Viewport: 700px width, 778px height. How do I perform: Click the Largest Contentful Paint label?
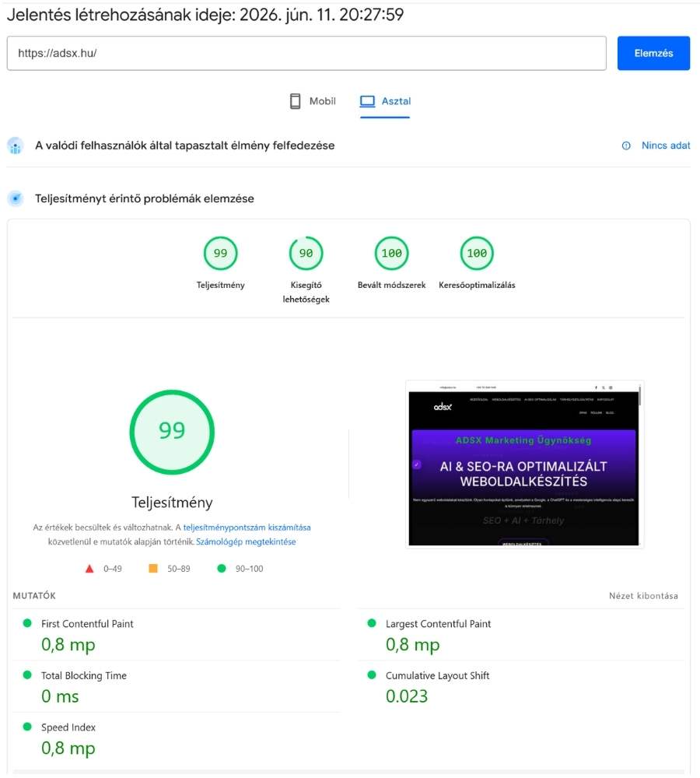(x=438, y=624)
